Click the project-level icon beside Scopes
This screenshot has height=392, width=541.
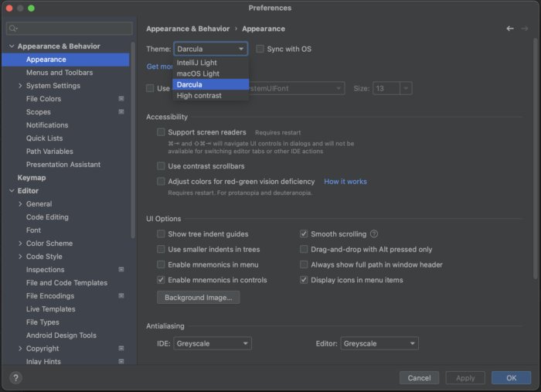[121, 112]
